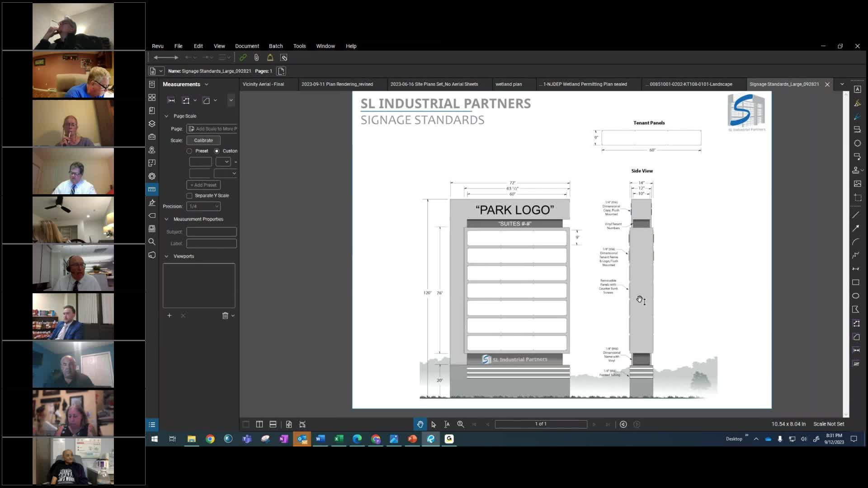Open the Search panel icon
This screenshot has height=488, width=868.
click(152, 242)
